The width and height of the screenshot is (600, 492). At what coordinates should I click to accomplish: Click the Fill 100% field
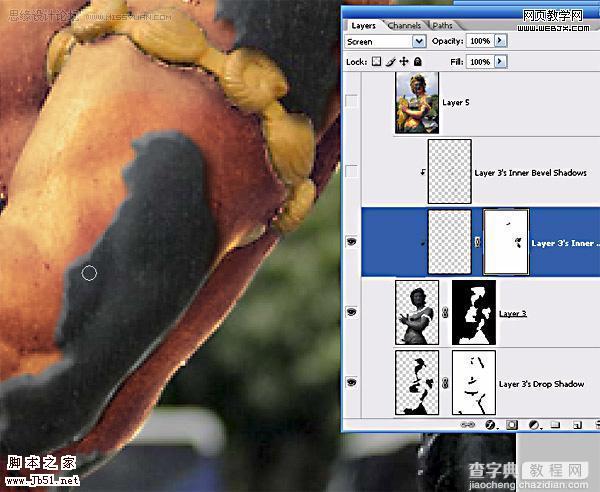click(x=480, y=62)
